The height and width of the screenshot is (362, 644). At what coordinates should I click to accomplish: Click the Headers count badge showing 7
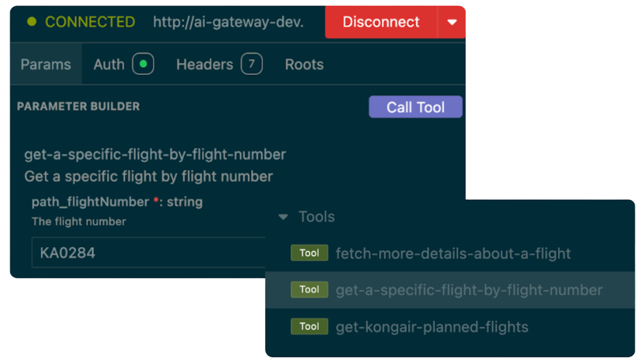tap(251, 64)
